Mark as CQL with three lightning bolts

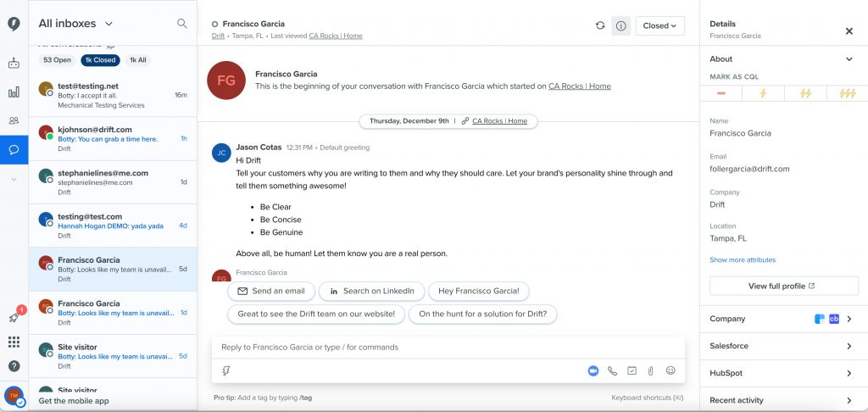coord(847,93)
